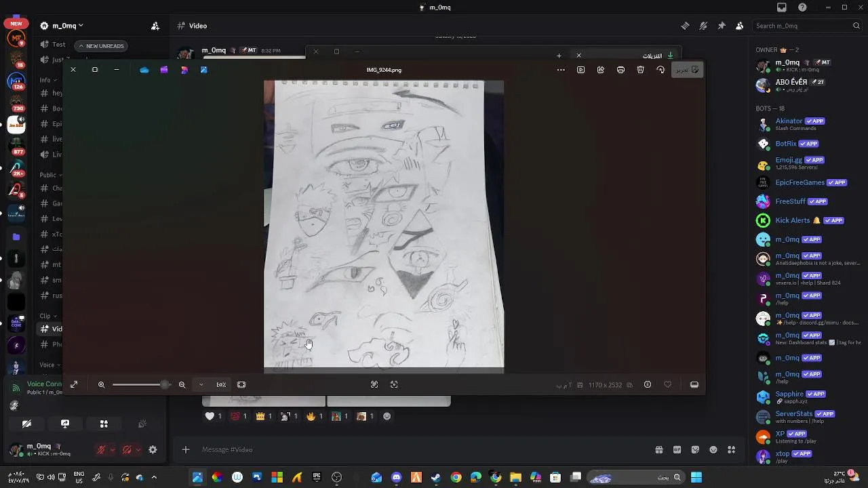Screen dimensions: 868x488
Task: Add new tab in background window
Action: pyautogui.click(x=559, y=56)
